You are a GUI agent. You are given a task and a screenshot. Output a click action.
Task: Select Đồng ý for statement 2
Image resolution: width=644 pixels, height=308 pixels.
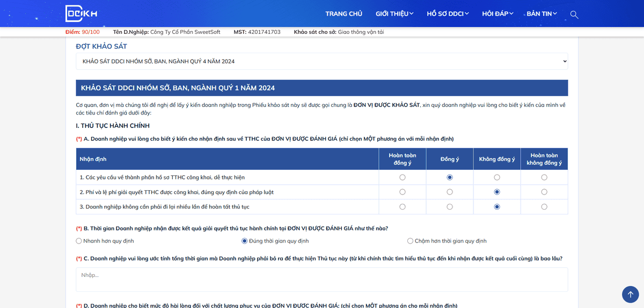pos(450,192)
